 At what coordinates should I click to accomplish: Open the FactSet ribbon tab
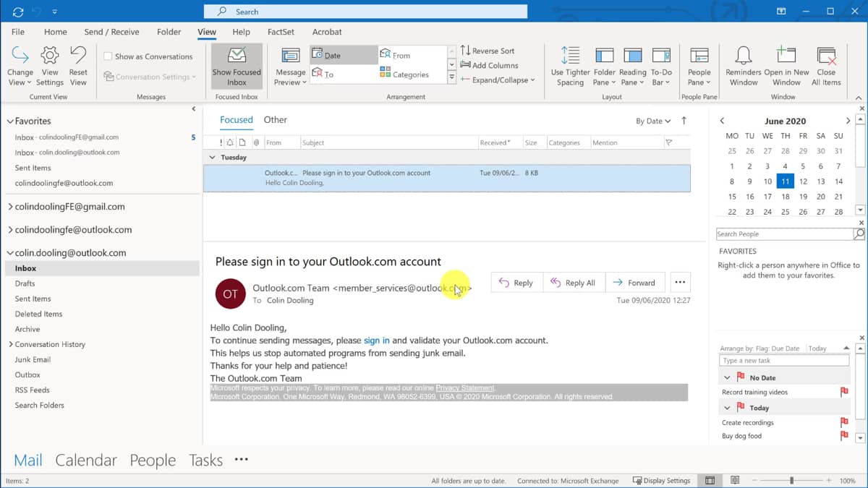coord(281,32)
